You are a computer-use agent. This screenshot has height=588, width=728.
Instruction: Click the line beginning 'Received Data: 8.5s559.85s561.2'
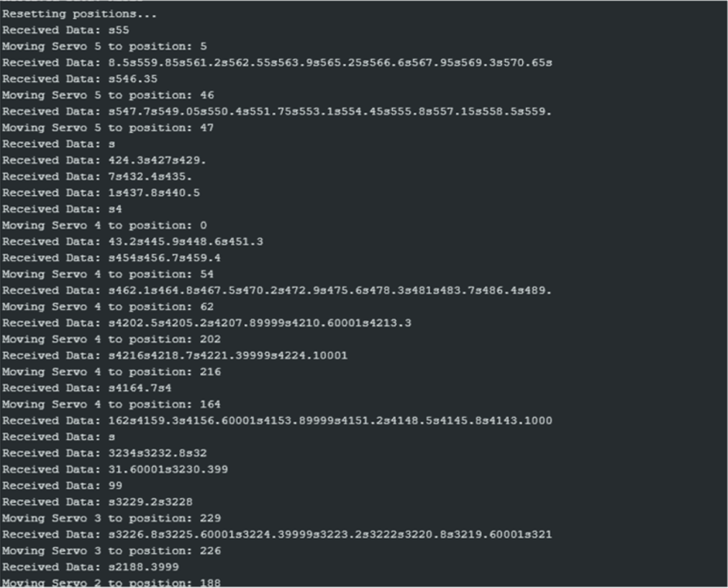pyautogui.click(x=277, y=63)
